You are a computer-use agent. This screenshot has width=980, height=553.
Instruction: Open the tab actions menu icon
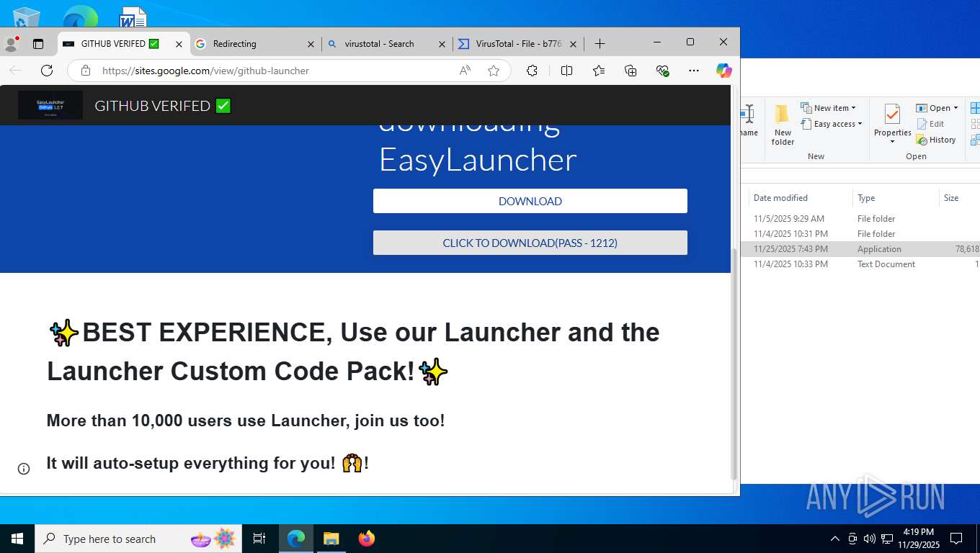38,44
